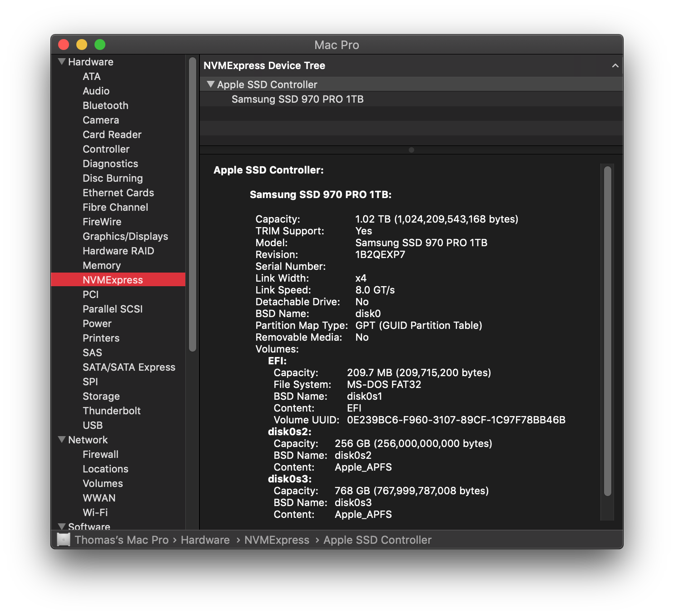Open Storage section in sidebar

point(101,396)
